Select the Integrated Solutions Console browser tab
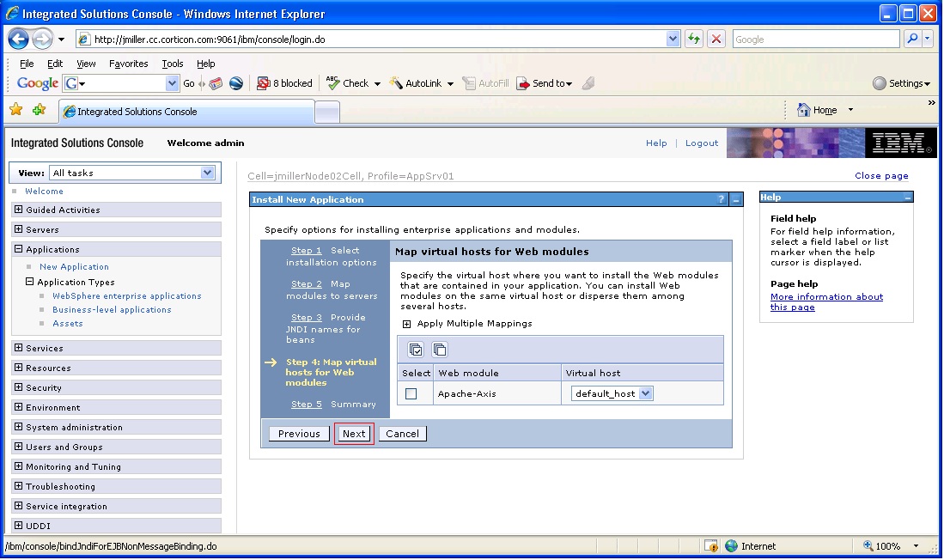This screenshot has height=560, width=944. (186, 112)
